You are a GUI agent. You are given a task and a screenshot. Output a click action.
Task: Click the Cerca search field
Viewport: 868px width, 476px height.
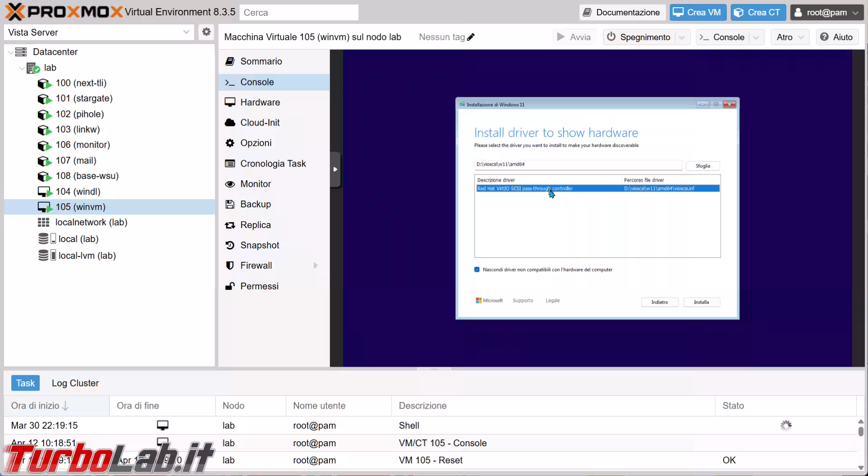(299, 13)
